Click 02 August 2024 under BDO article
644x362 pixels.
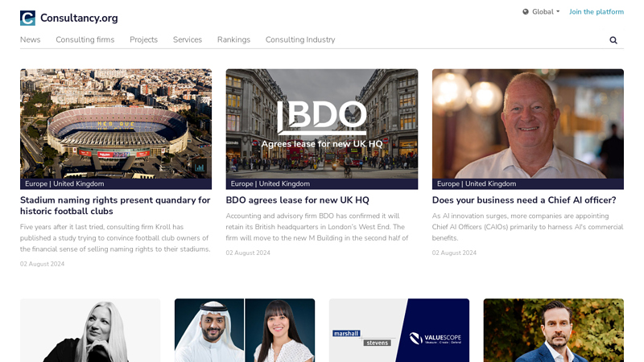pyautogui.click(x=248, y=253)
